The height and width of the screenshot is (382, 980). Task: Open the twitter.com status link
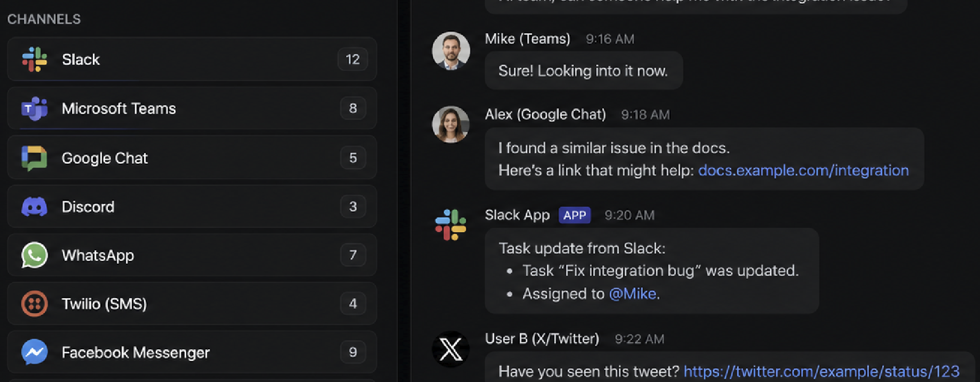821,371
